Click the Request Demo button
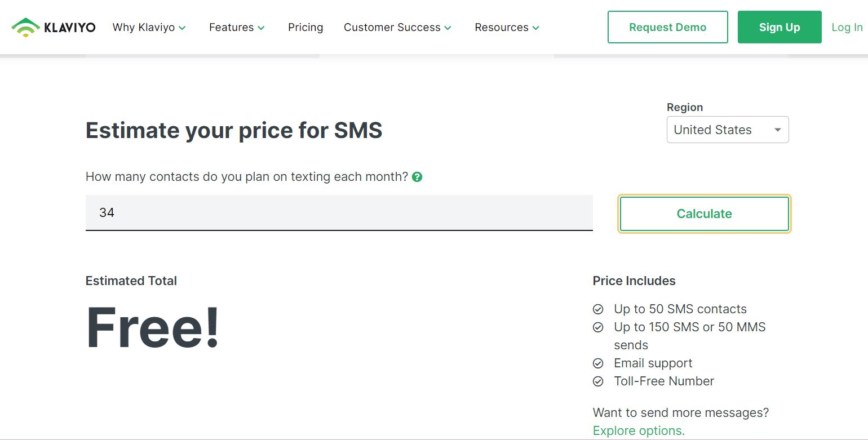This screenshot has width=868, height=440. tap(667, 26)
